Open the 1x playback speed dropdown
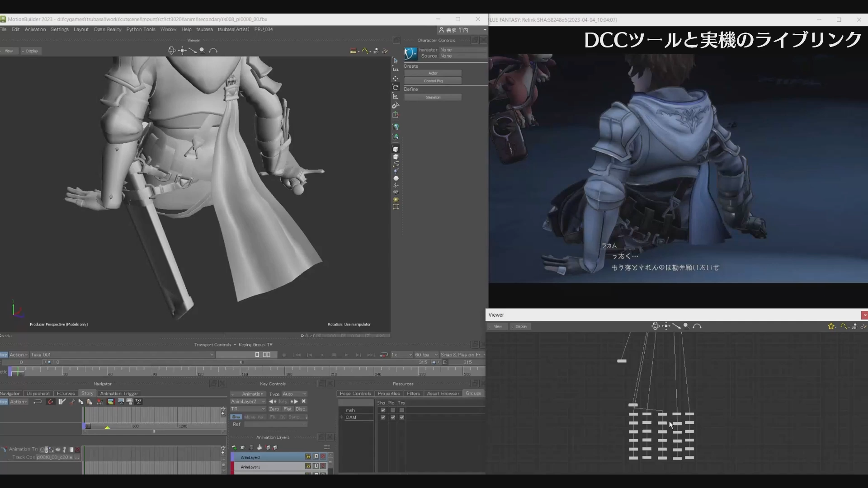 pos(401,355)
